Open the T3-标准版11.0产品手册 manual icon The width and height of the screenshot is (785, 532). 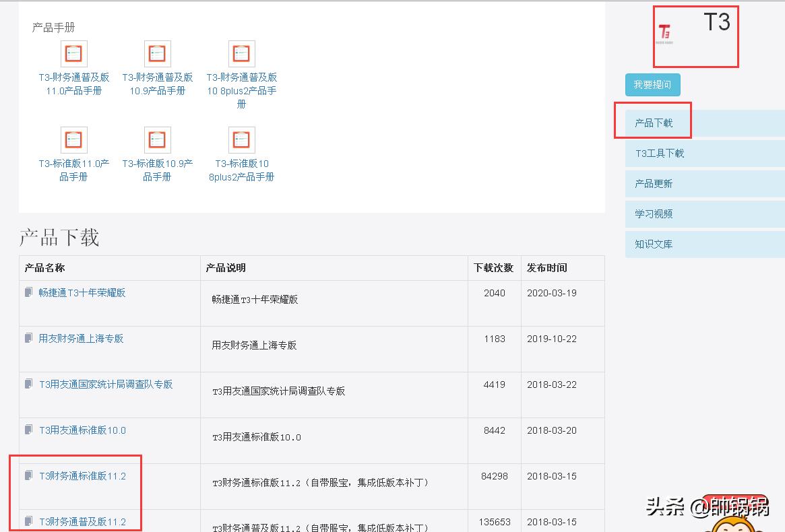coord(73,139)
